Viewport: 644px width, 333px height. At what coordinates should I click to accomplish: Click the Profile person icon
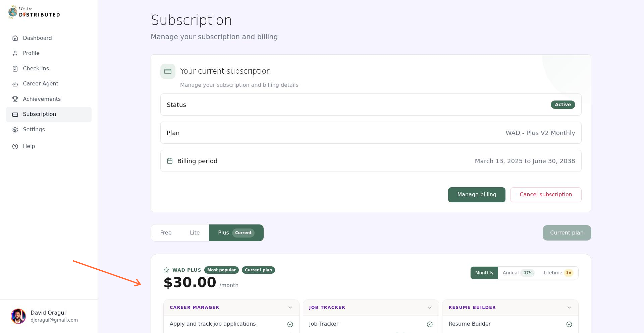point(15,53)
